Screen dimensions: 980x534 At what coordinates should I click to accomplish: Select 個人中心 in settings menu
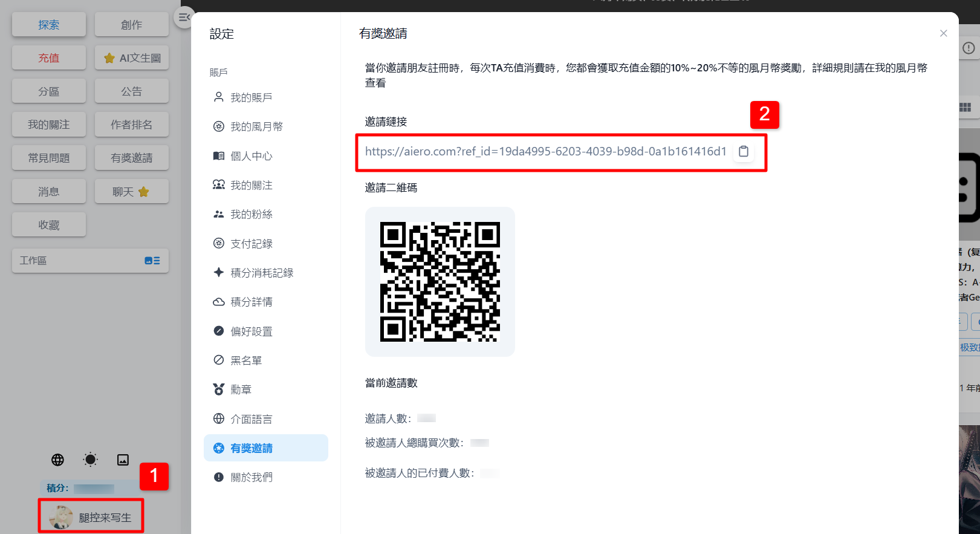pyautogui.click(x=266, y=156)
